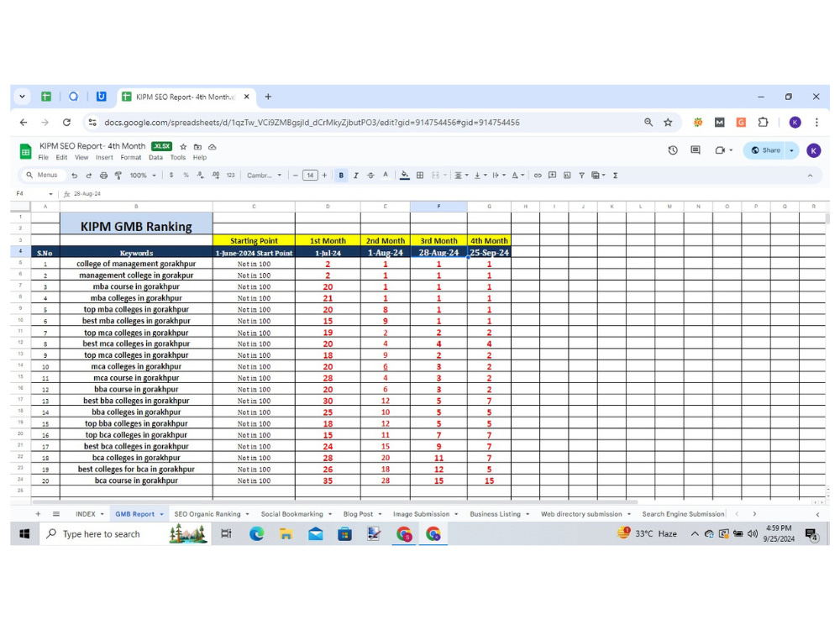Switch to Blog Post sheet tab

[358, 514]
